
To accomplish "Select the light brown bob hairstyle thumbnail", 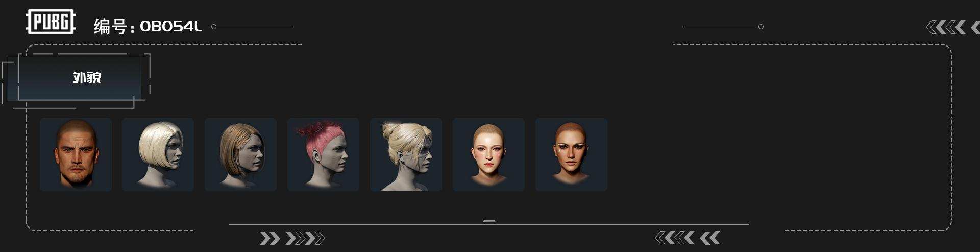I will coord(240,154).
